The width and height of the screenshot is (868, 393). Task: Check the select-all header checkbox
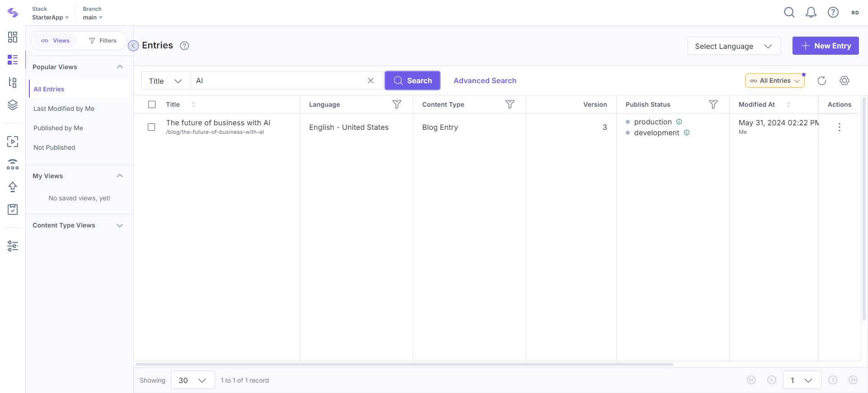[x=152, y=104]
